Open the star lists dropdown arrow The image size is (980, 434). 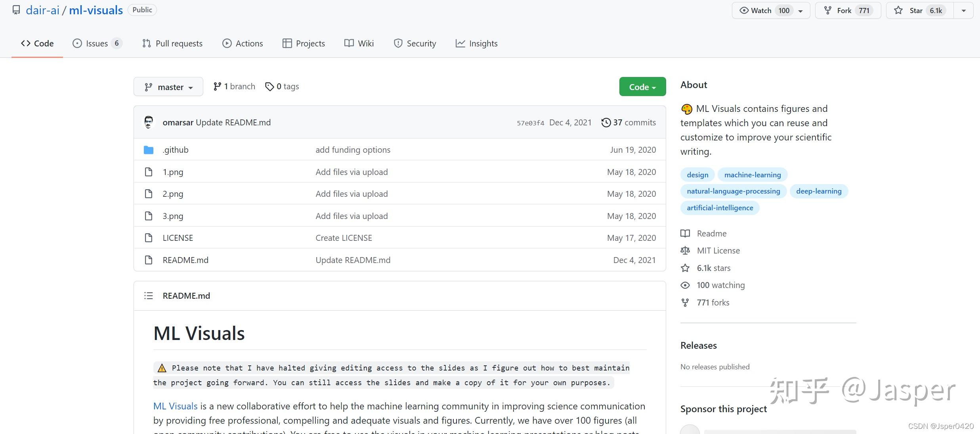pos(963,11)
